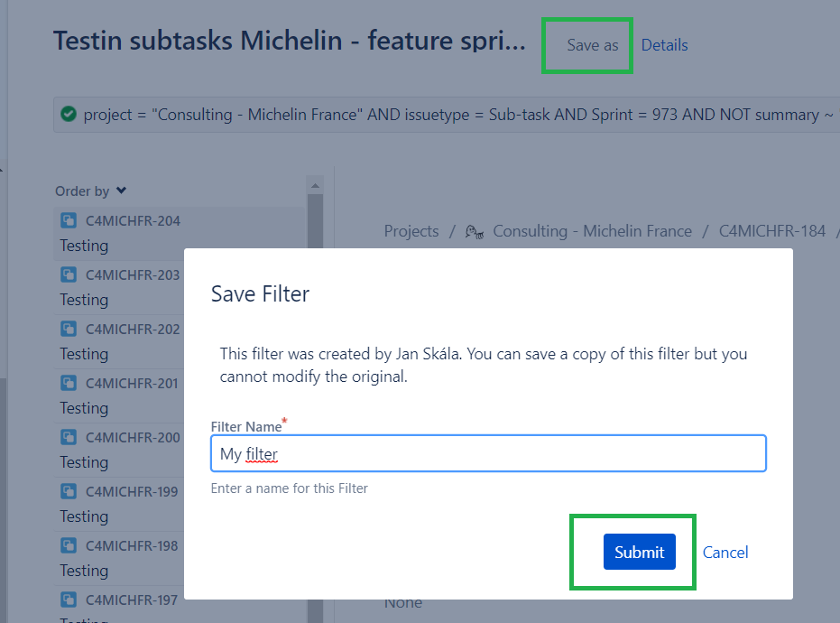This screenshot has height=623, width=840.
Task: Cancel the Save Filter dialog
Action: pyautogui.click(x=725, y=553)
